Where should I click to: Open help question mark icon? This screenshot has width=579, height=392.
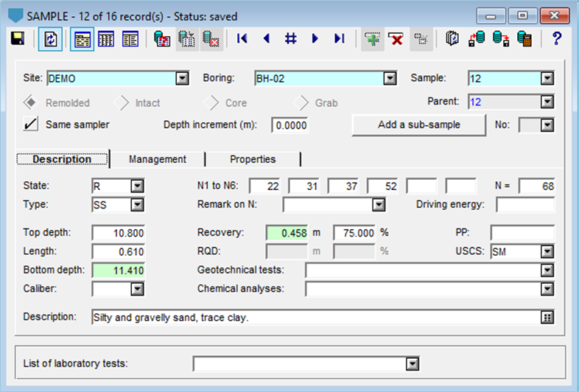pos(556,38)
